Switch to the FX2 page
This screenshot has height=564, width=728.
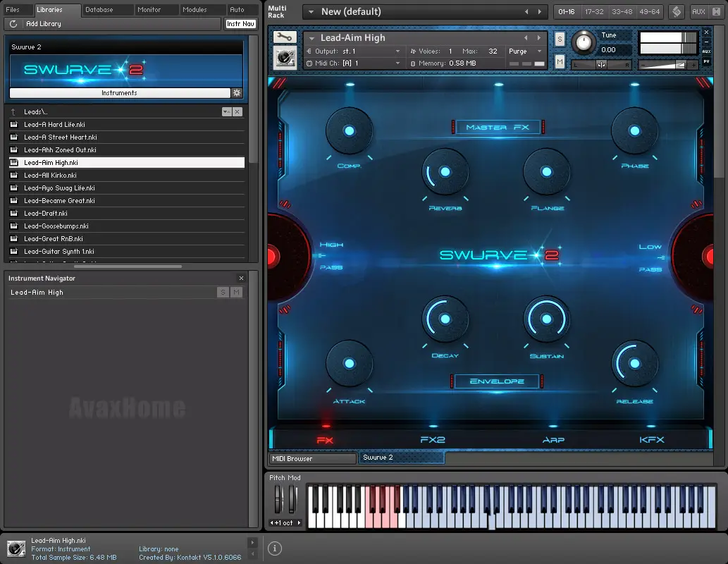pos(433,439)
